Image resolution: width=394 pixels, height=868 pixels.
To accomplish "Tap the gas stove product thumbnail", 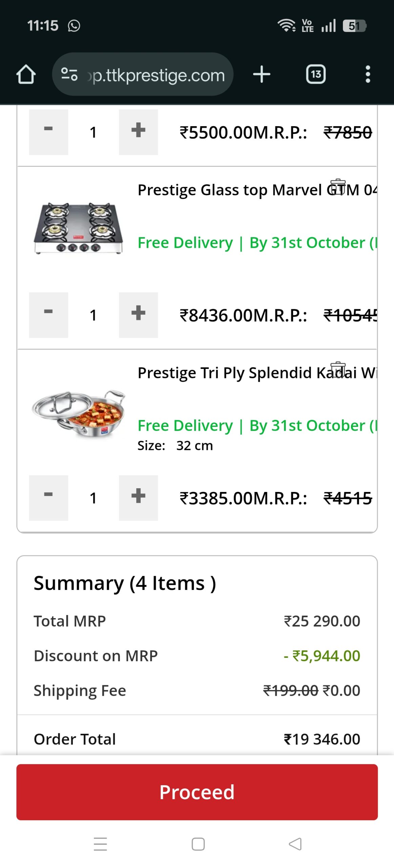I will tap(78, 229).
